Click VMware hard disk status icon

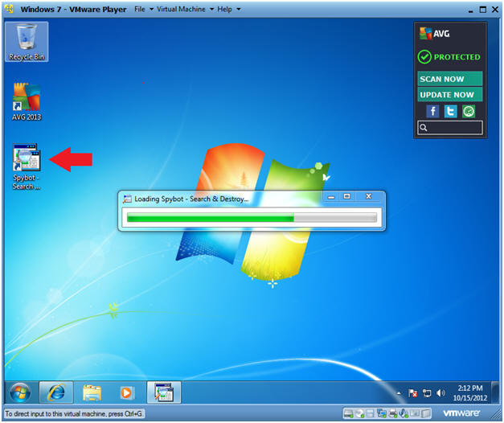[x=348, y=413]
